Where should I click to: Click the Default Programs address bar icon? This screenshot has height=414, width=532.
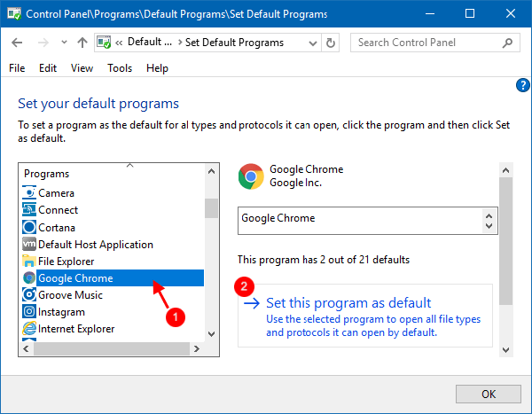(x=104, y=43)
